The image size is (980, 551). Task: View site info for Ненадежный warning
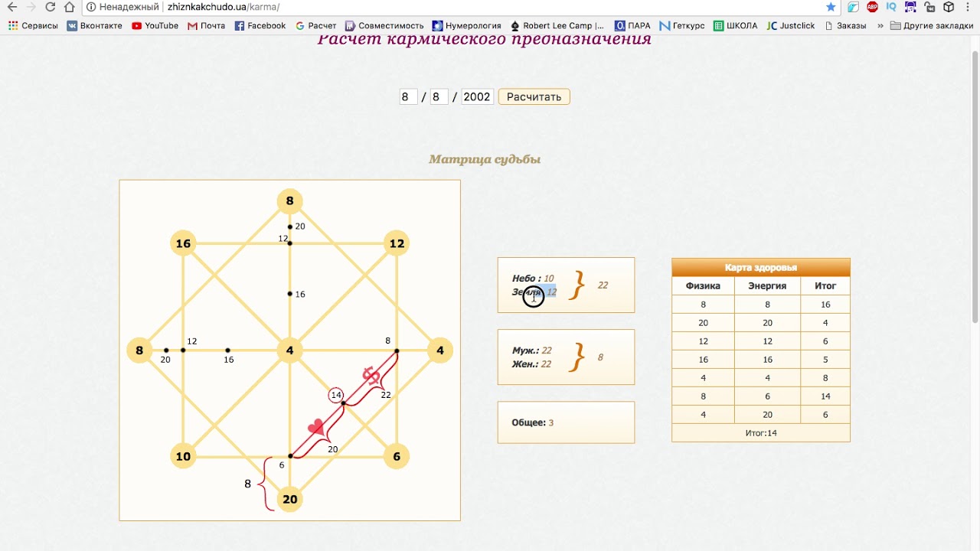[122, 7]
